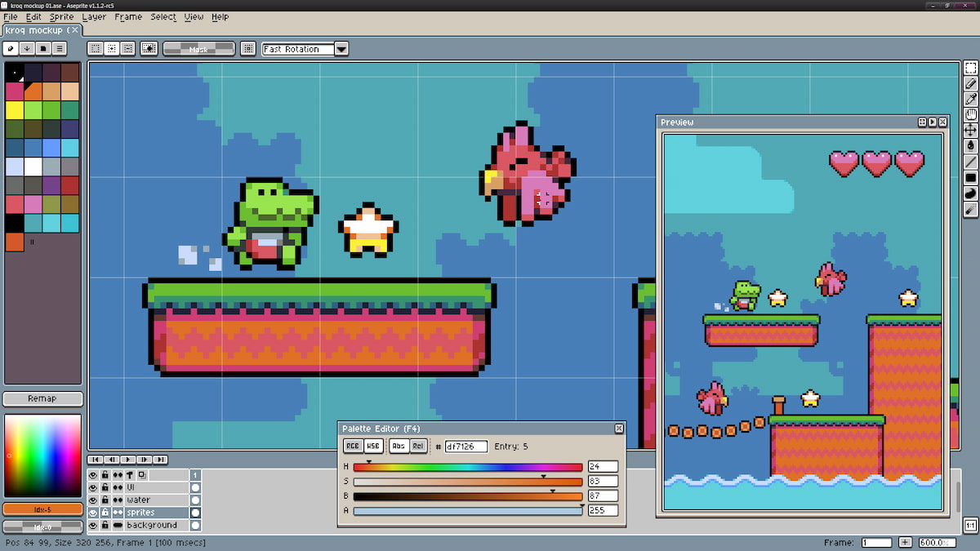Hide the water layer with its eye icon

pyautogui.click(x=93, y=500)
